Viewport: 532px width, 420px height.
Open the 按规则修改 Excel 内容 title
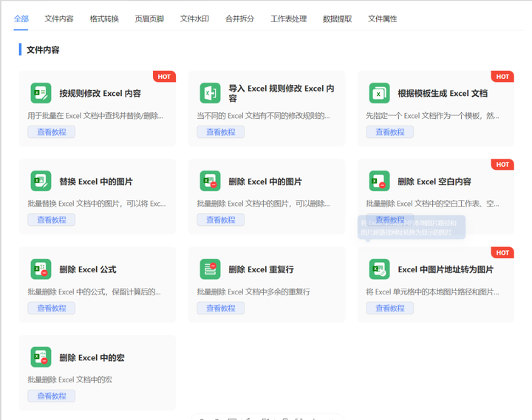(100, 93)
